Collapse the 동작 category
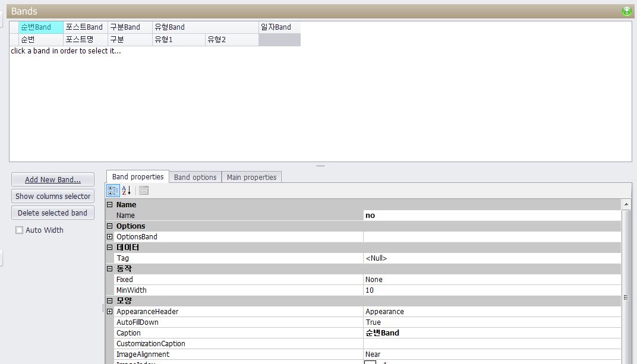 110,268
